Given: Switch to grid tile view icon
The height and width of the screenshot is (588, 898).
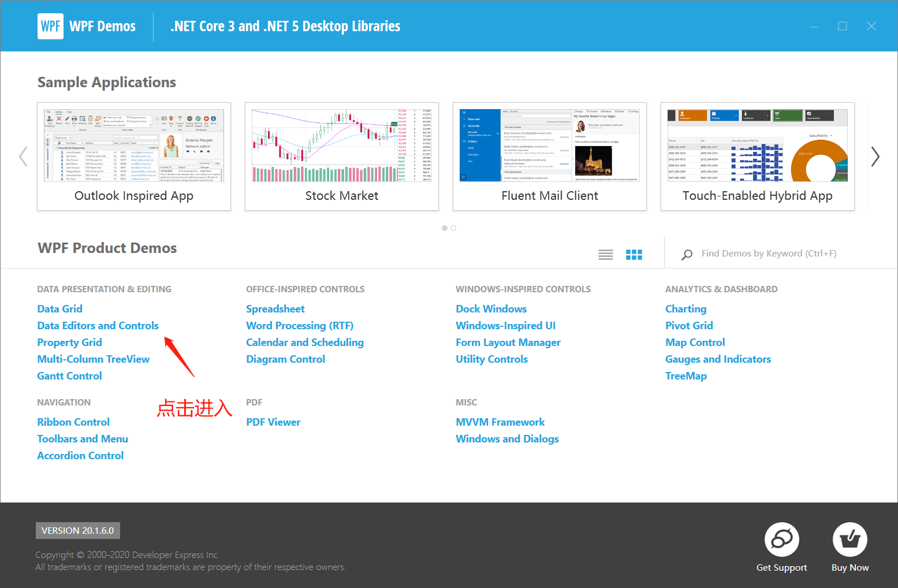Looking at the screenshot, I should pos(634,255).
